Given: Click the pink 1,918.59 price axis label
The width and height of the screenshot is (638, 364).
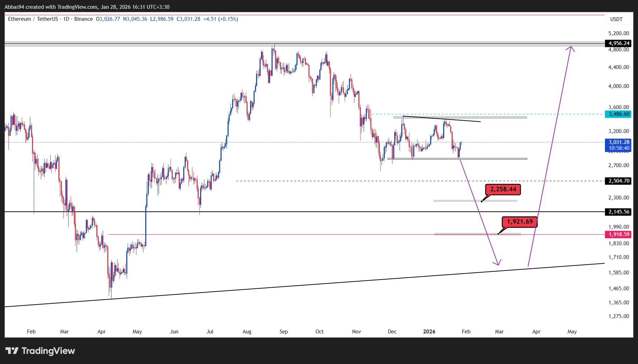Looking at the screenshot, I should (x=619, y=234).
